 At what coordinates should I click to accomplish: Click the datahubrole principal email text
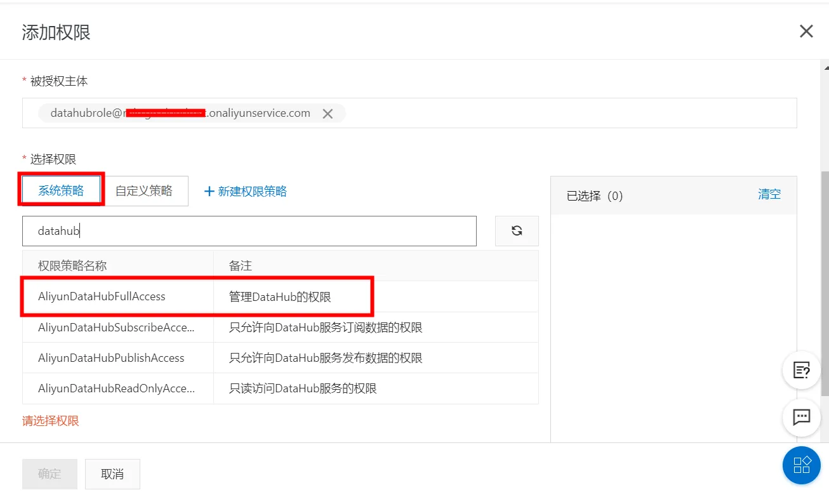pos(180,113)
